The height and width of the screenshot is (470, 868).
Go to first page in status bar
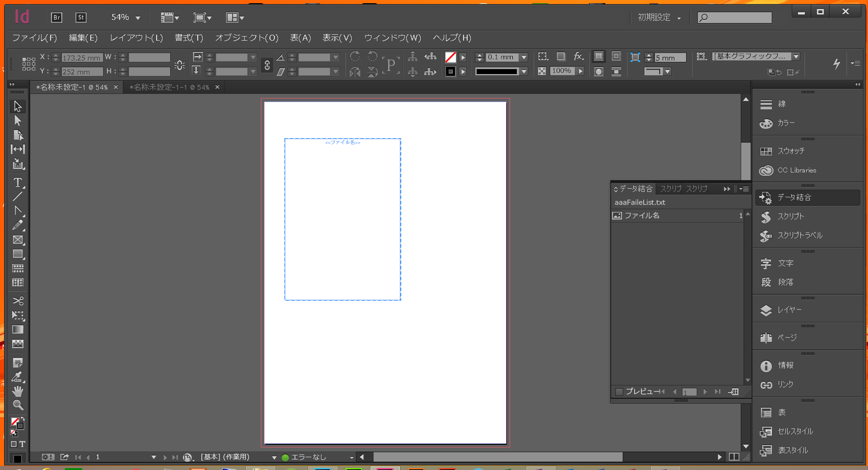pyautogui.click(x=78, y=457)
